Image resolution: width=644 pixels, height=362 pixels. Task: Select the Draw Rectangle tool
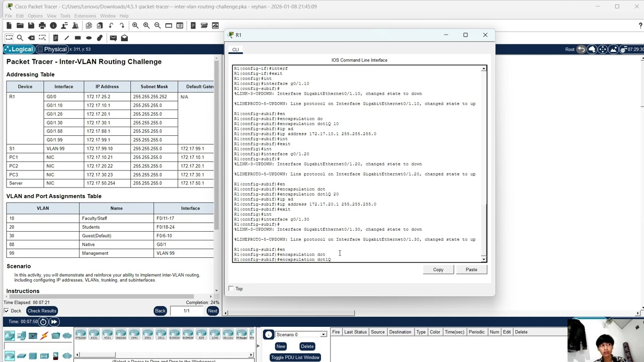pos(77,38)
